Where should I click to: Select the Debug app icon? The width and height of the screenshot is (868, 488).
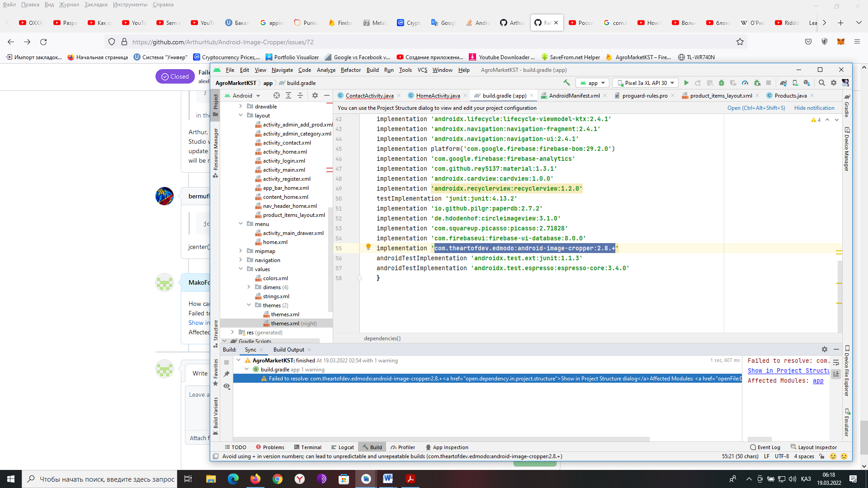721,83
